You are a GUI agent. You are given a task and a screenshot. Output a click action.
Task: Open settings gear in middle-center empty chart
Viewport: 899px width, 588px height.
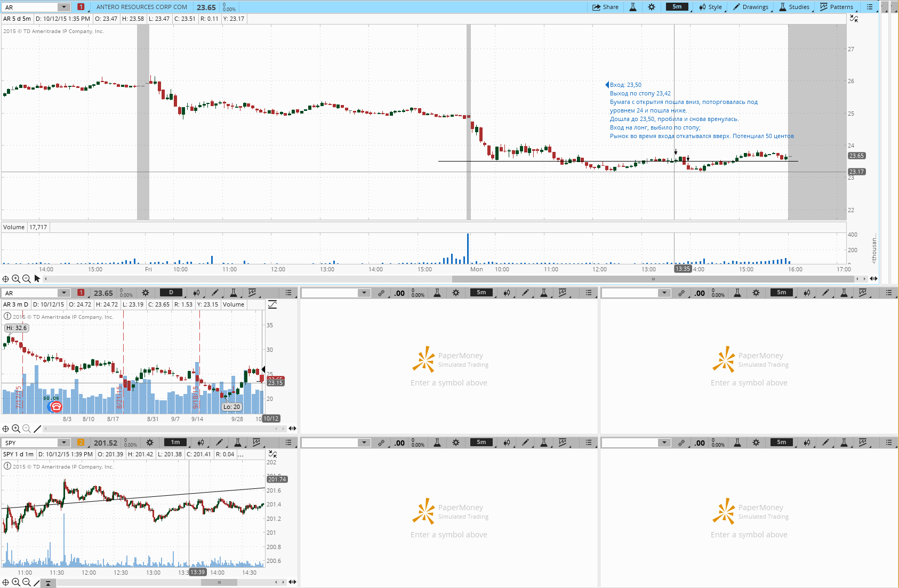point(456,293)
